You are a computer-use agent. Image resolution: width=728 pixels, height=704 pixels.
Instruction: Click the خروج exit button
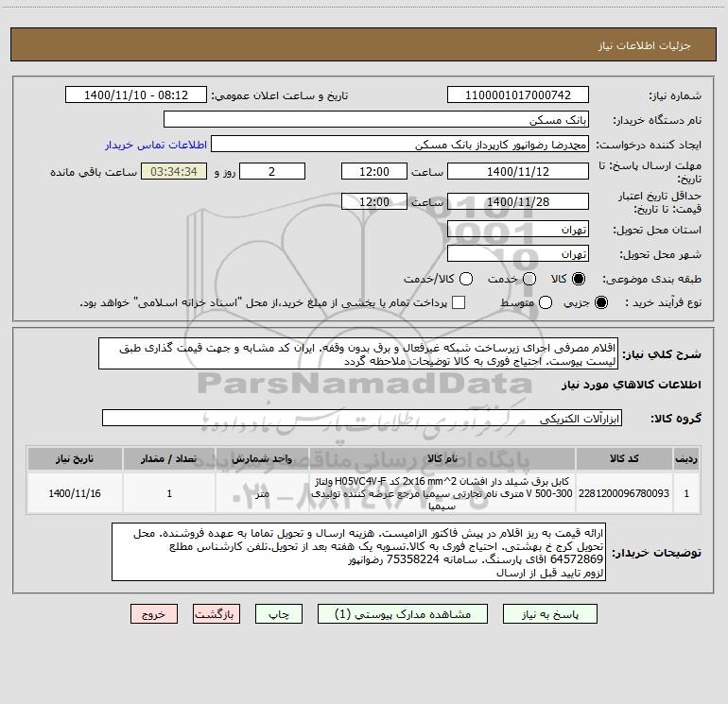154,614
